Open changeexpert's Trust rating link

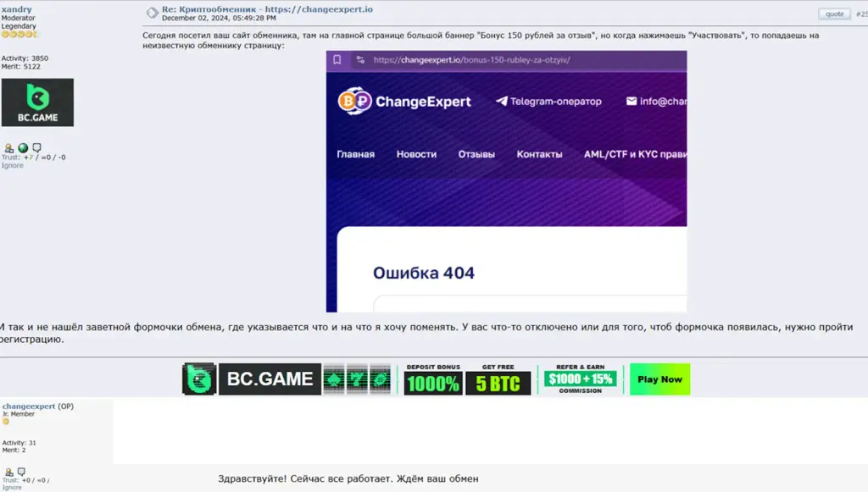pyautogui.click(x=10, y=480)
